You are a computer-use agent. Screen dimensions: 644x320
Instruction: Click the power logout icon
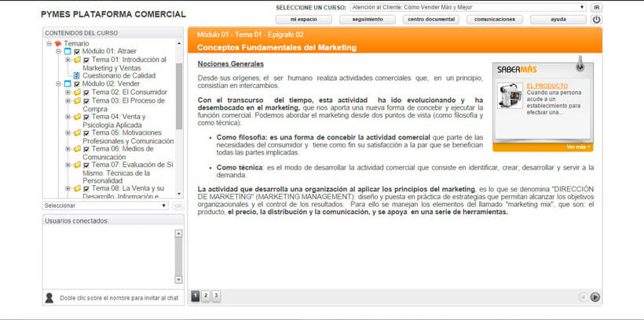click(x=596, y=20)
